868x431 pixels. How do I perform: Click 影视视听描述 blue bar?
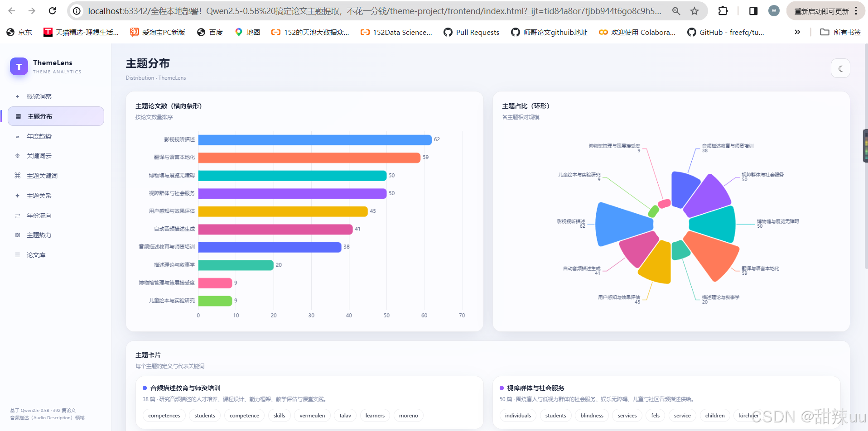[x=315, y=139]
